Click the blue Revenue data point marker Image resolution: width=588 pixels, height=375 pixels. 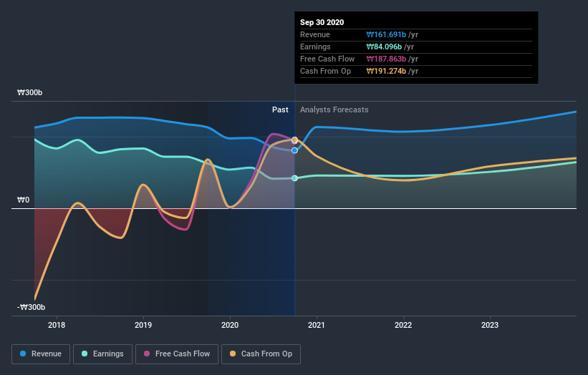[x=295, y=150]
